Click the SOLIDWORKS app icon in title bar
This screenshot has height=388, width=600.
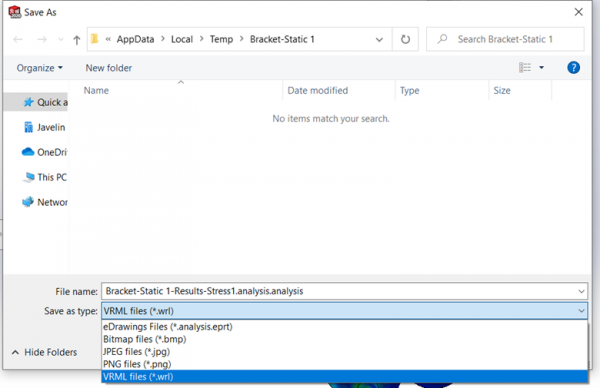point(15,12)
